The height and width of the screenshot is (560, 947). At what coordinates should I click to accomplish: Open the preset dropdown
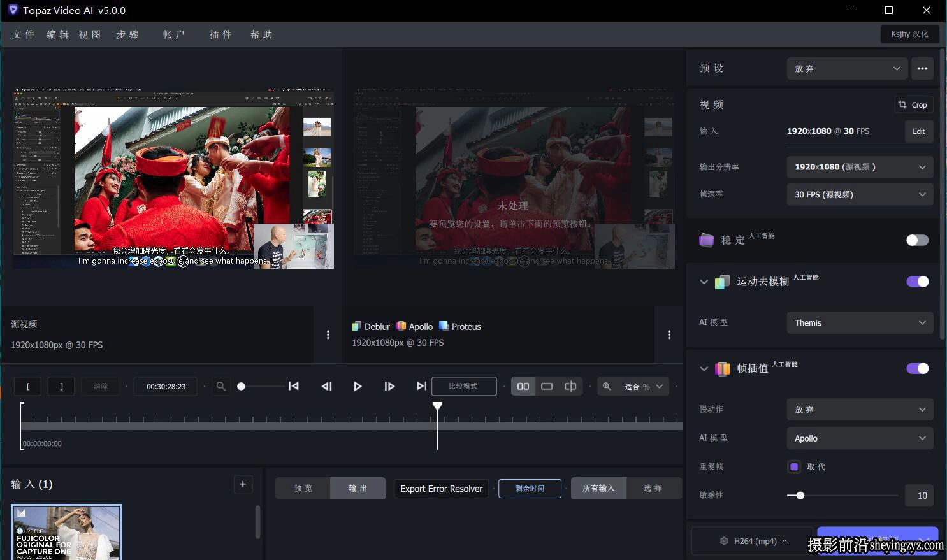847,68
